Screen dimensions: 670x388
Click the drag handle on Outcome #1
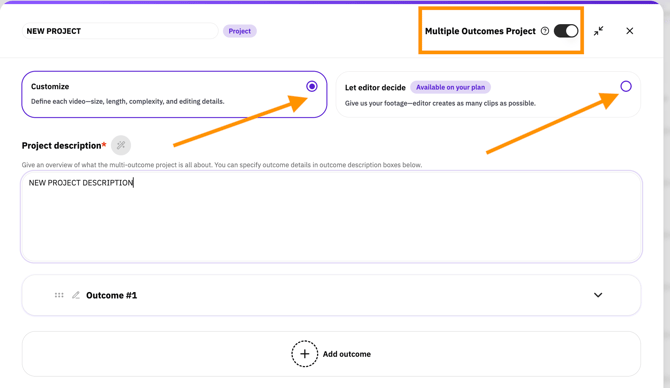pyautogui.click(x=59, y=295)
